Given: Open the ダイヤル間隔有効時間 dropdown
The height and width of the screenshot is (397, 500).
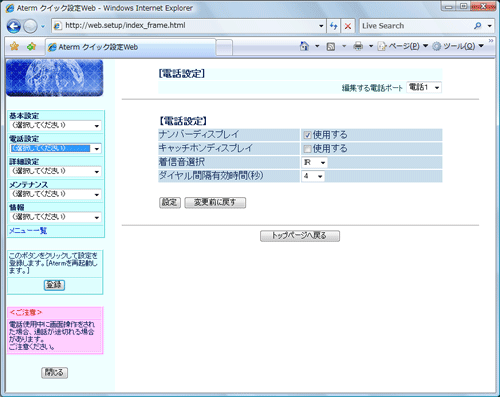Looking at the screenshot, I should click(313, 176).
